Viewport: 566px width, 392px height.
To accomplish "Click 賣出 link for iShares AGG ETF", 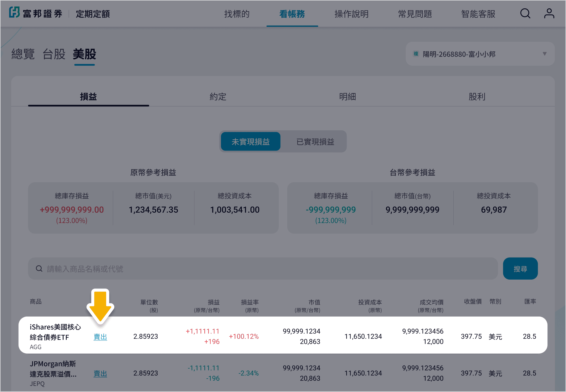I will [x=100, y=337].
